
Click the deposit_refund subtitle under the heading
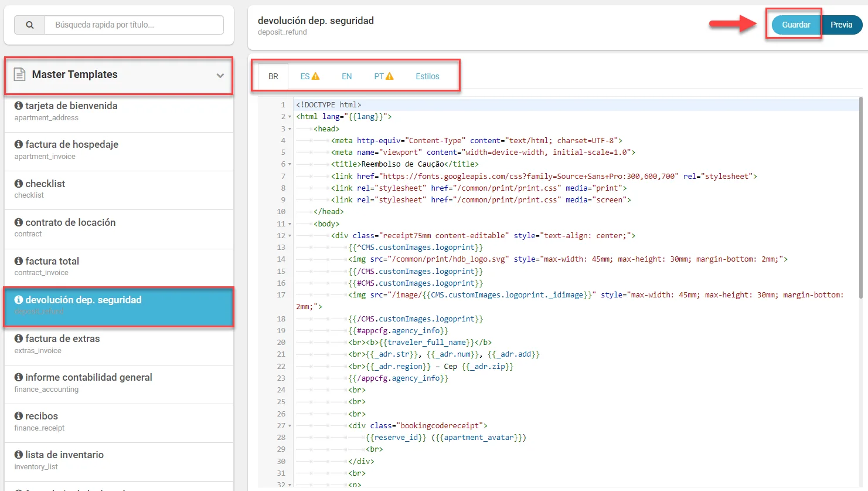click(282, 32)
